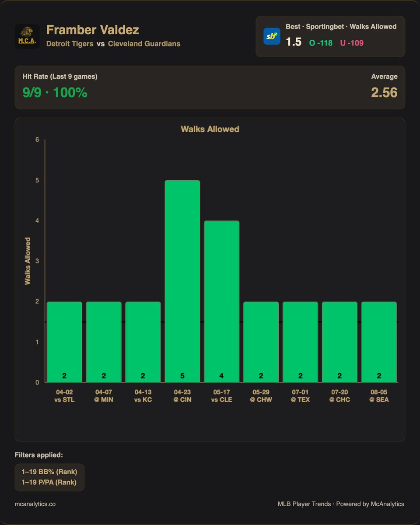Click the 04-13 vs KC bar
The height and width of the screenshot is (525, 420).
click(143, 342)
